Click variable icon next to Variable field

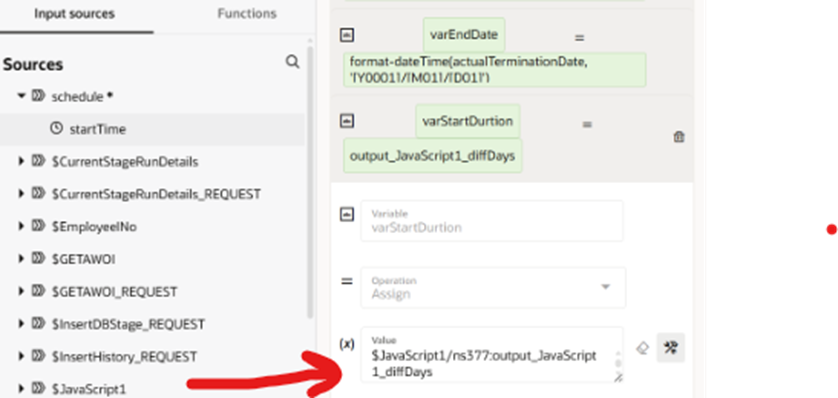347,215
